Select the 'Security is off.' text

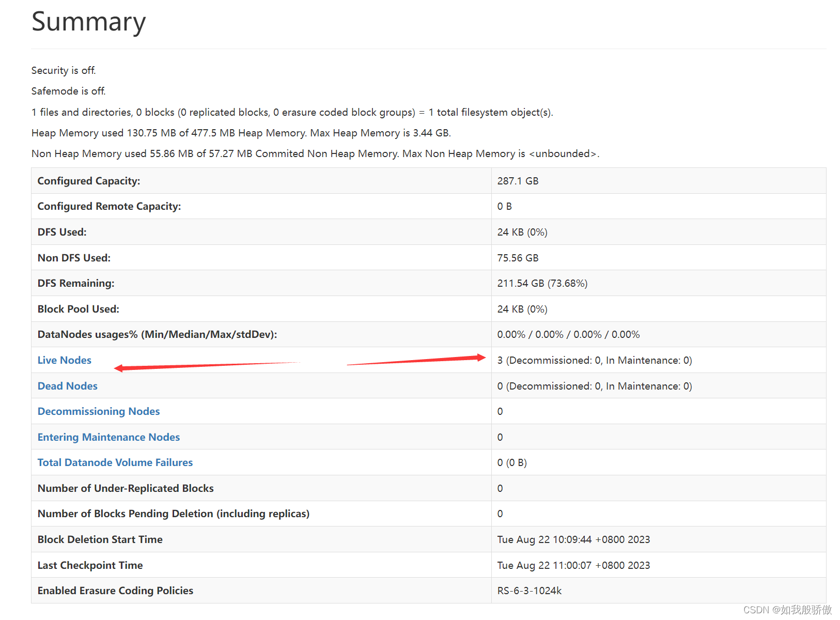point(64,70)
